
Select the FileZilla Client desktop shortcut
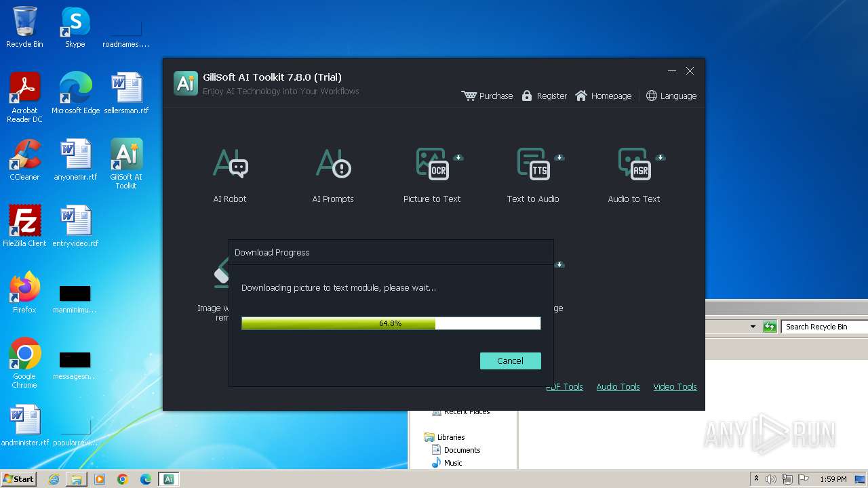(24, 226)
